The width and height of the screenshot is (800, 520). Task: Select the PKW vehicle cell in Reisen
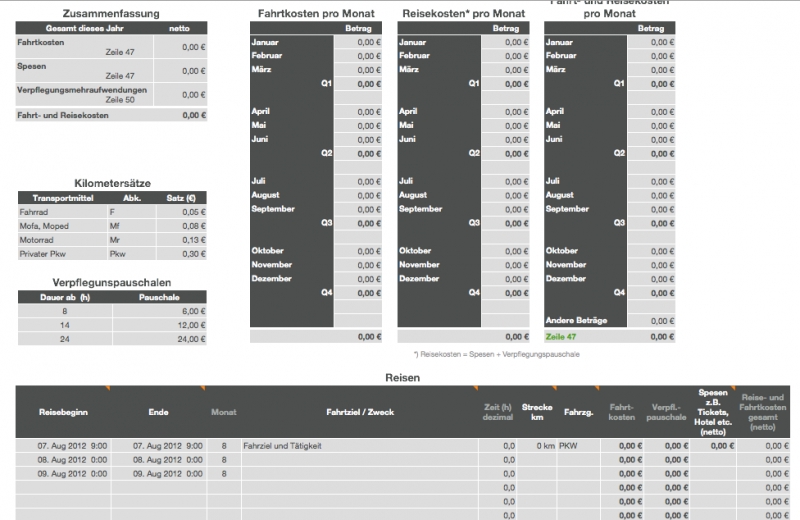tap(568, 445)
